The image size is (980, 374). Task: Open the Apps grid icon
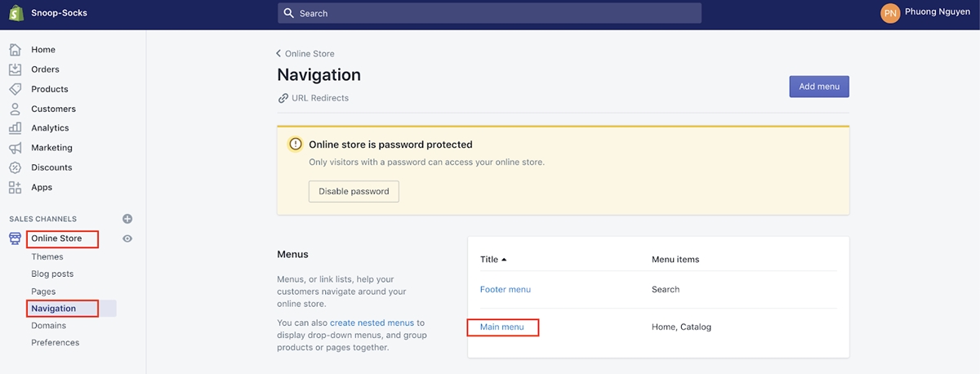click(x=15, y=187)
